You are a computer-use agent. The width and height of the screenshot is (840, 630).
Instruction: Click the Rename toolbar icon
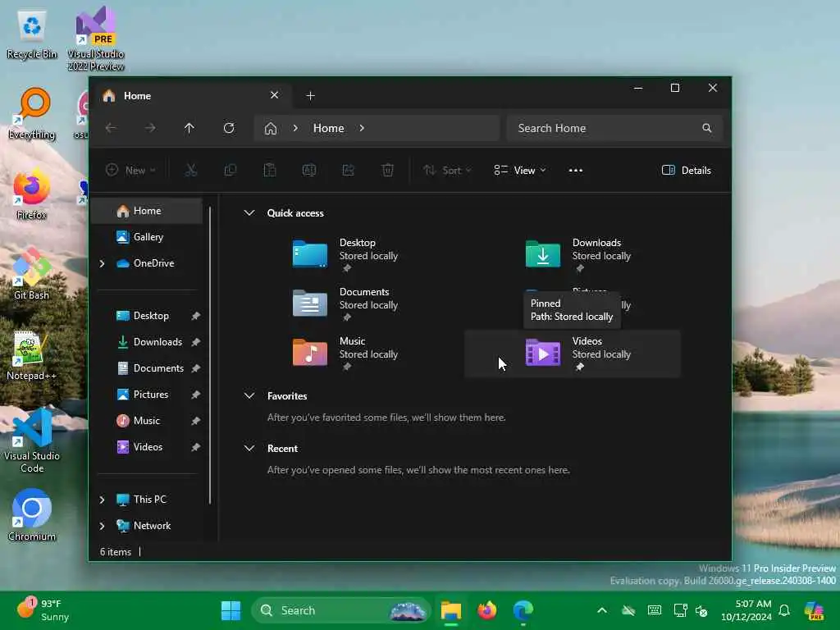309,171
